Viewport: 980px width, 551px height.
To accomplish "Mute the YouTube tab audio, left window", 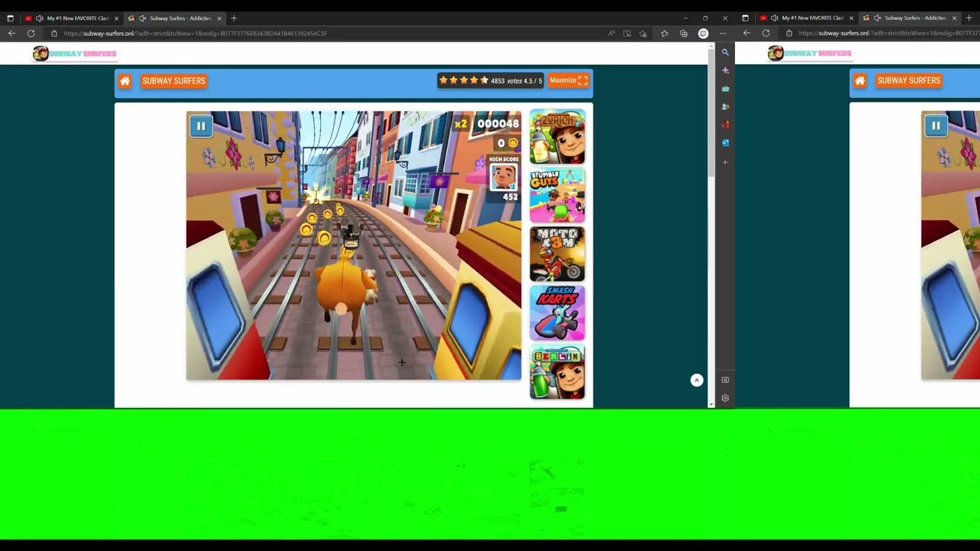I will [39, 18].
